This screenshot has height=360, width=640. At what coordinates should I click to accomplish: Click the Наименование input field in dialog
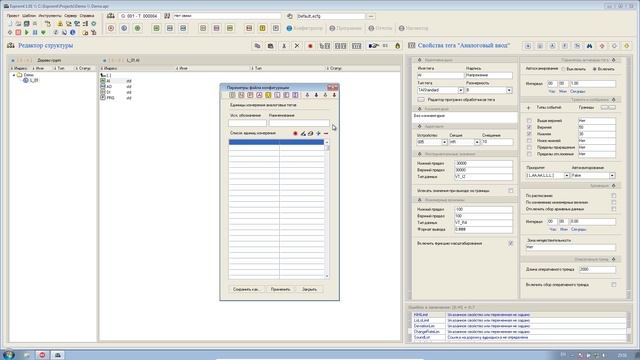(x=299, y=123)
